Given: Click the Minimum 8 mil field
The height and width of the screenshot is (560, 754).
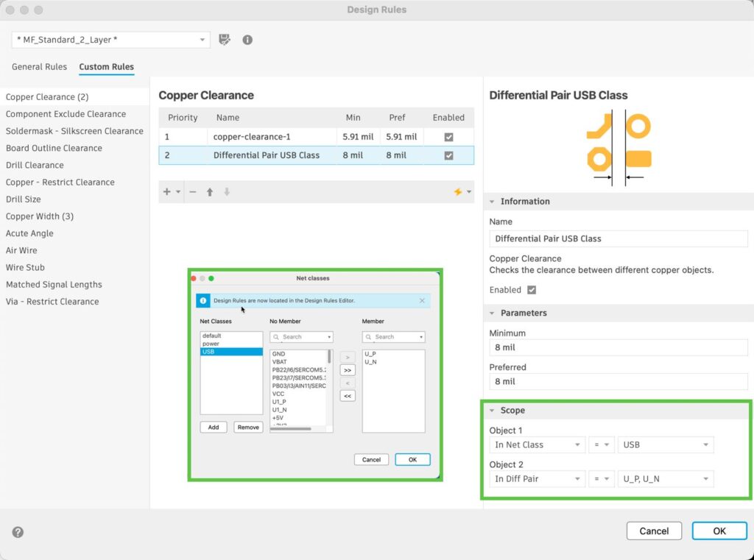Looking at the screenshot, I should (x=619, y=347).
